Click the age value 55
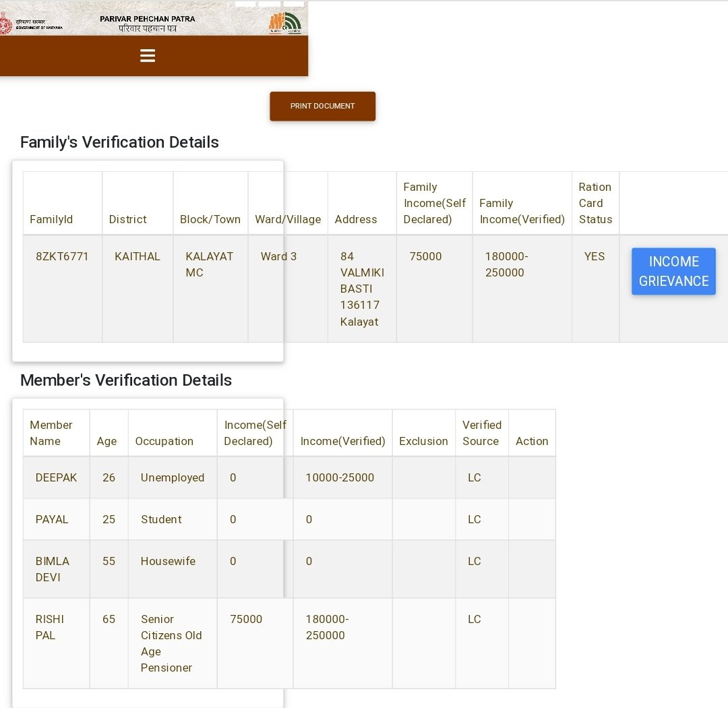The width and height of the screenshot is (728, 708). [109, 561]
